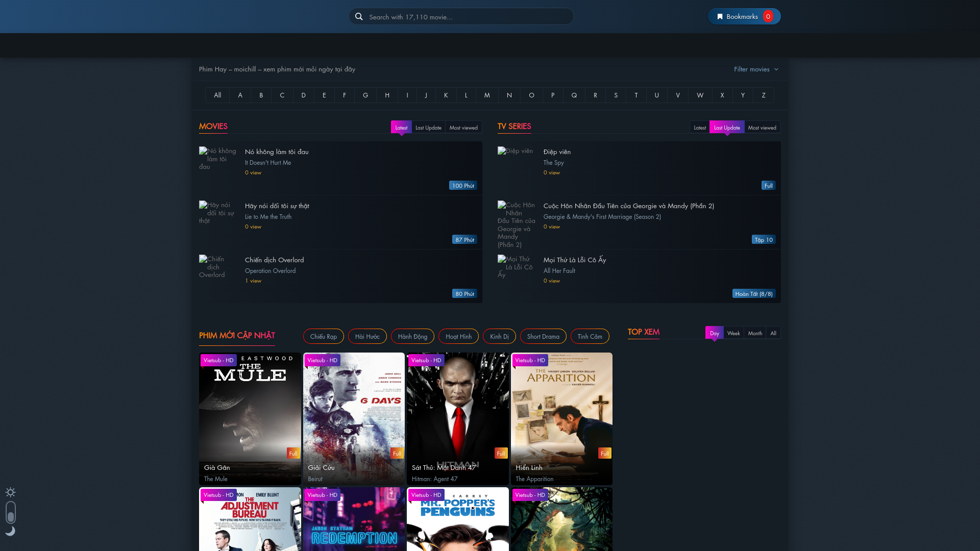This screenshot has width=980, height=551.
Task: Switch Movies to Last Update tab
Action: coord(428,128)
